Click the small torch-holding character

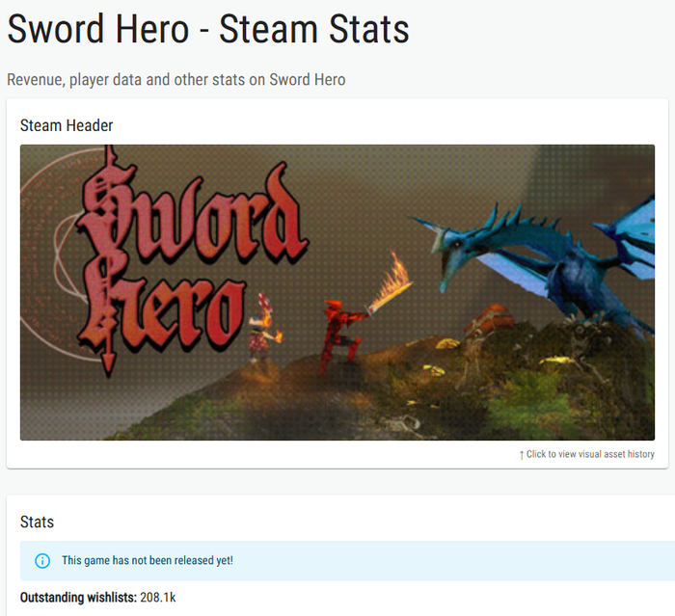[x=263, y=327]
